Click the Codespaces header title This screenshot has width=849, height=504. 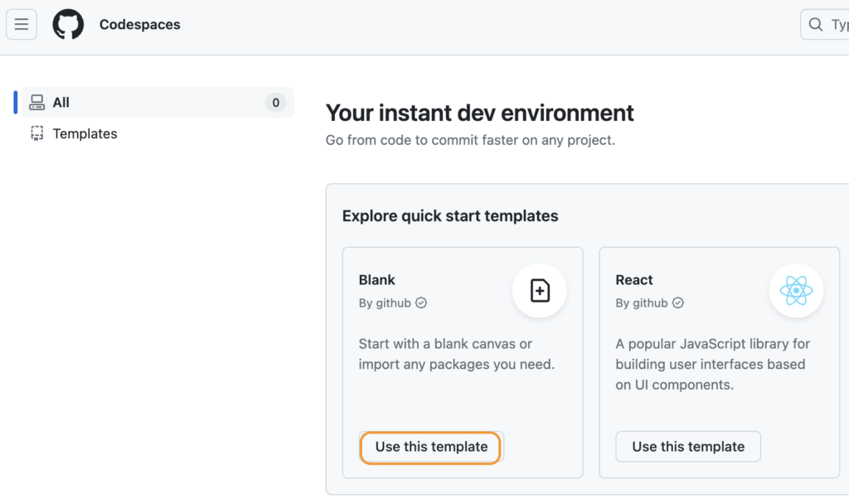point(139,24)
